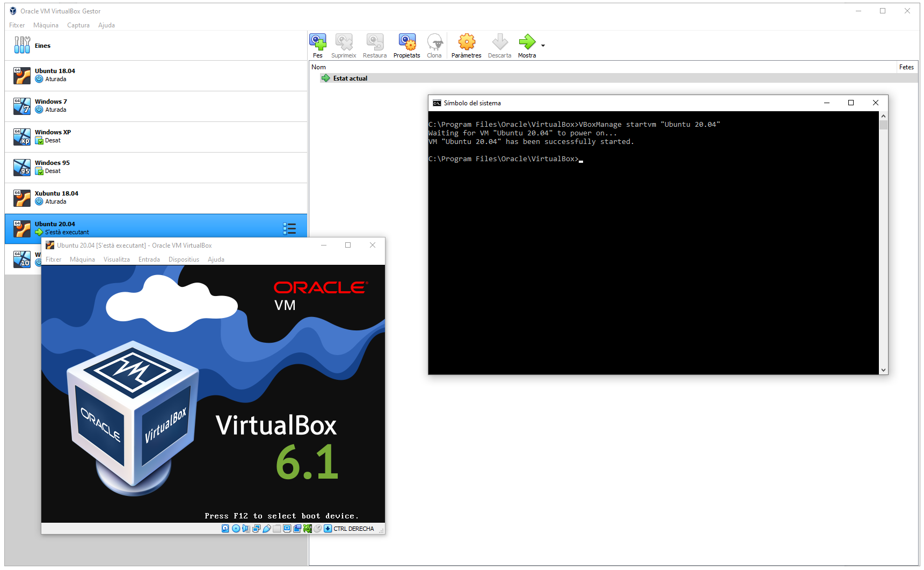The width and height of the screenshot is (924, 570).
Task: Select the Estat actual snapshot row
Action: point(350,78)
